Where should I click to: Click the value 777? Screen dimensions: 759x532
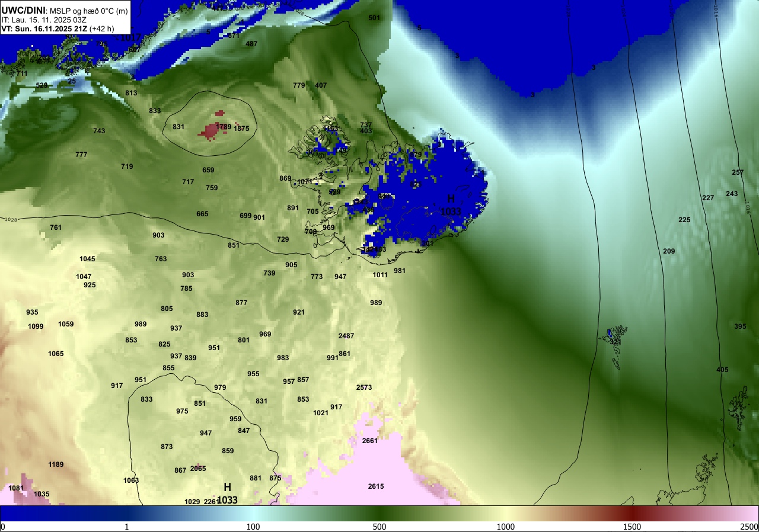(81, 155)
